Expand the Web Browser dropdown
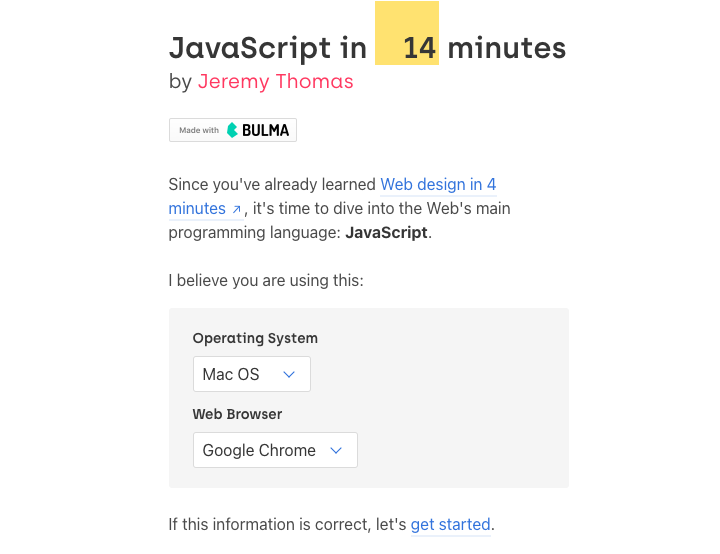The width and height of the screenshot is (720, 554). click(275, 450)
